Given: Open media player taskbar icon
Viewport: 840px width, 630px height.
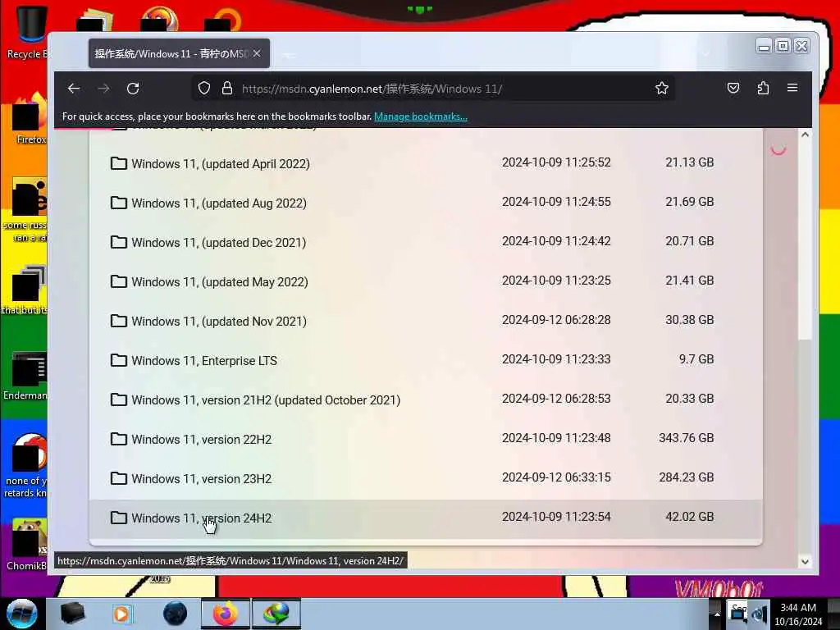Looking at the screenshot, I should pyautogui.click(x=123, y=614).
